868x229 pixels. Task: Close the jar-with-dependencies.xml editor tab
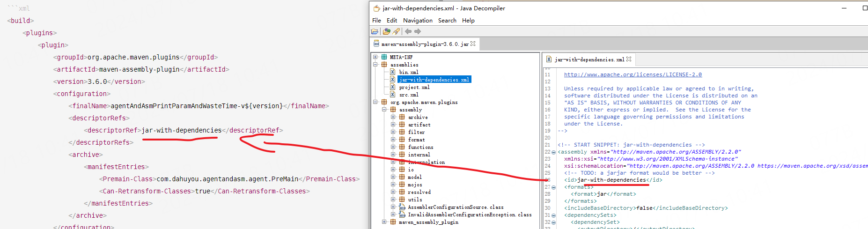coord(629,59)
